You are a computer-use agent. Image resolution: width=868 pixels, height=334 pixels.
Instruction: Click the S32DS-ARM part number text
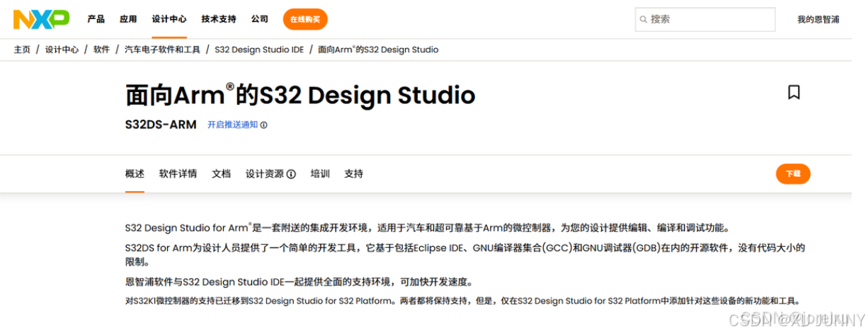pos(161,125)
